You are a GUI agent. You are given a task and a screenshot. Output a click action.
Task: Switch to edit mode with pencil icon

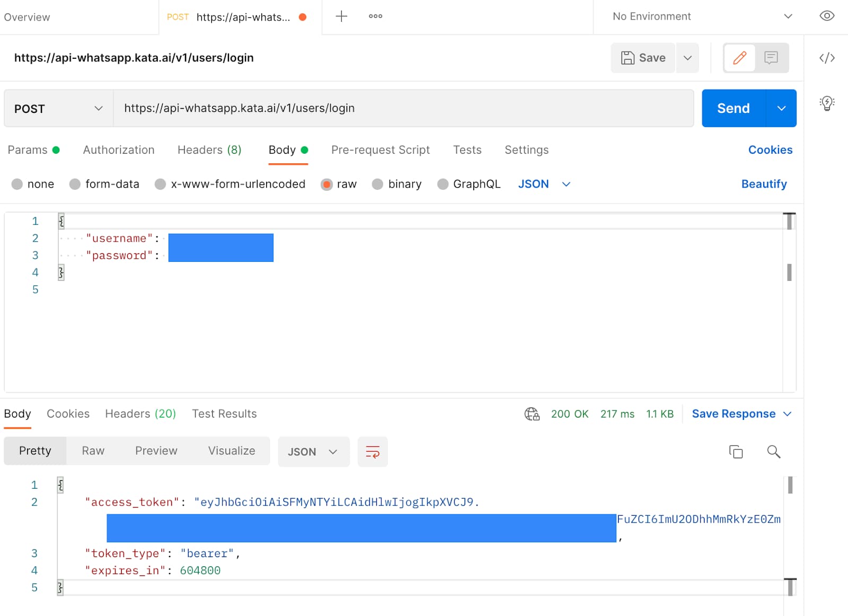(740, 58)
